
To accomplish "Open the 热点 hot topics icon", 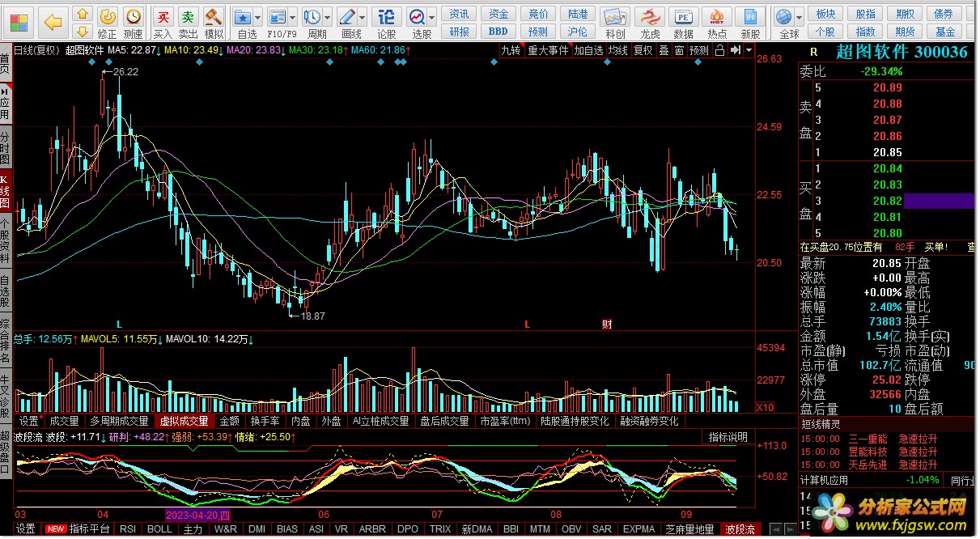I will 717,23.
